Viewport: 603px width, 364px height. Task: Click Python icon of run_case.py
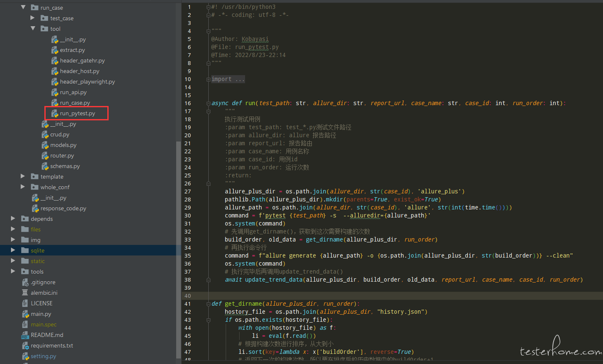click(55, 103)
